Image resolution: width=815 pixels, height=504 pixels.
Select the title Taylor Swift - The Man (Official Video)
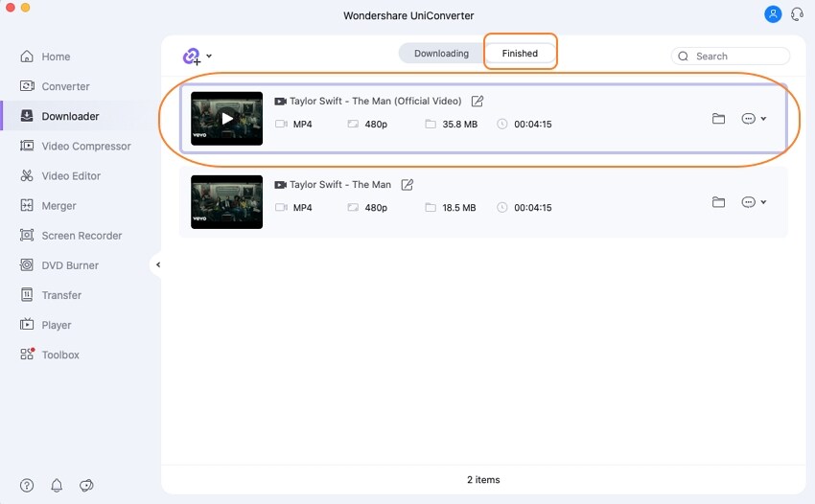375,101
